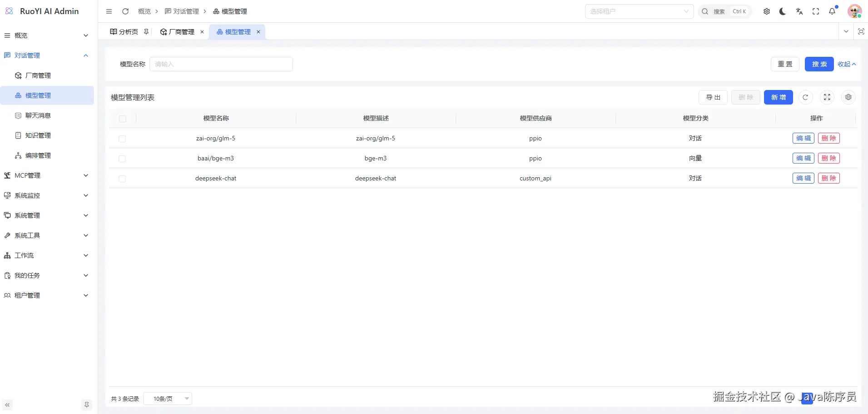
Task: Select the 模型管理 sidebar item
Action: [47, 95]
